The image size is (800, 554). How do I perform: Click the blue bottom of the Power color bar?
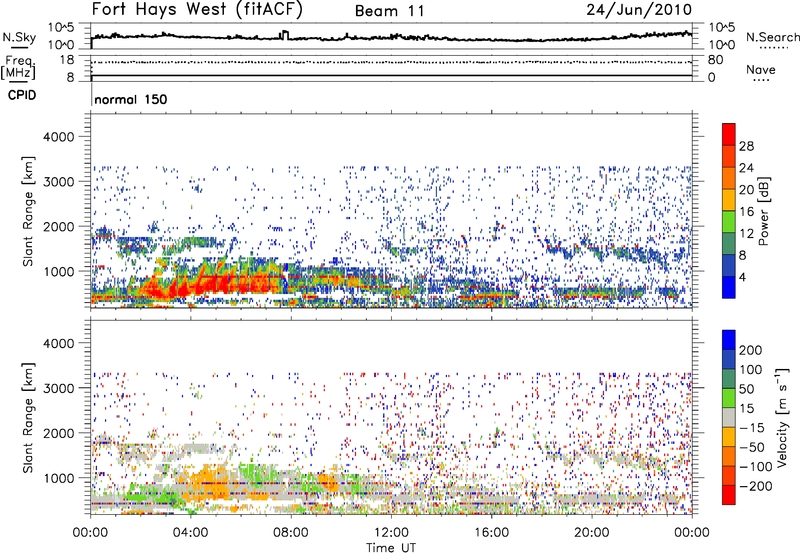click(x=729, y=287)
